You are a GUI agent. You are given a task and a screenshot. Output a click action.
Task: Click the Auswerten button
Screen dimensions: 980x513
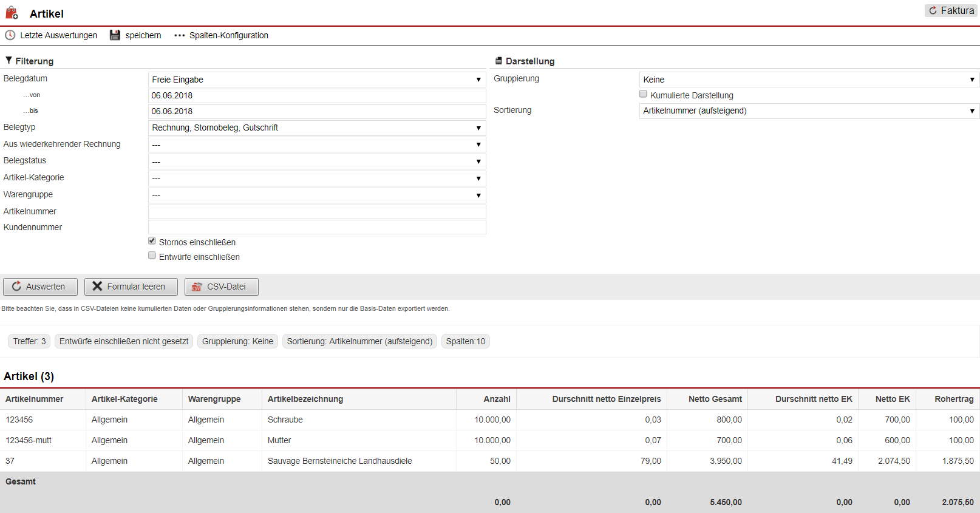tap(40, 287)
